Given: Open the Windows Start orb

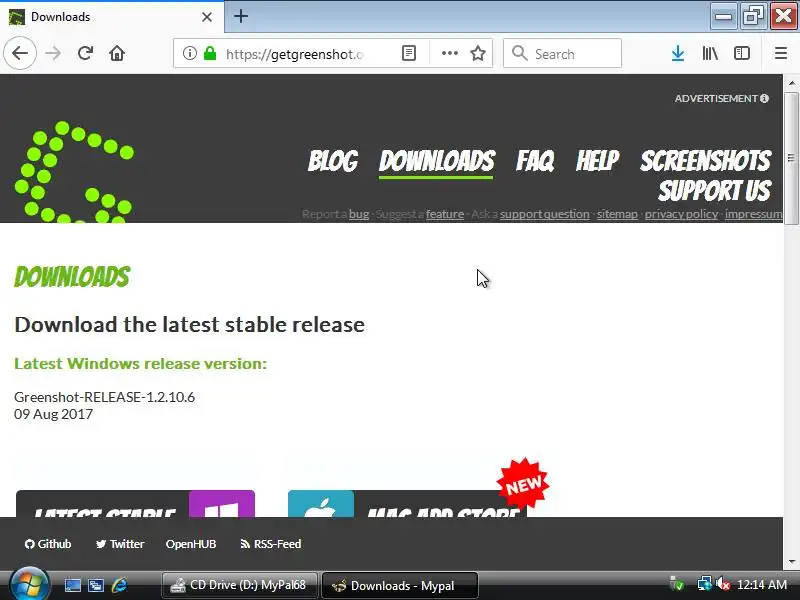Looking at the screenshot, I should [x=29, y=584].
